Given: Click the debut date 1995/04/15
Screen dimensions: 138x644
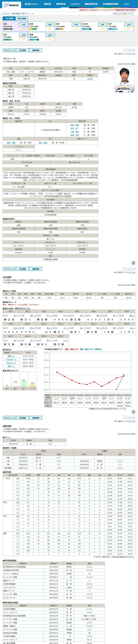Looking at the screenshot, I should (13, 444).
